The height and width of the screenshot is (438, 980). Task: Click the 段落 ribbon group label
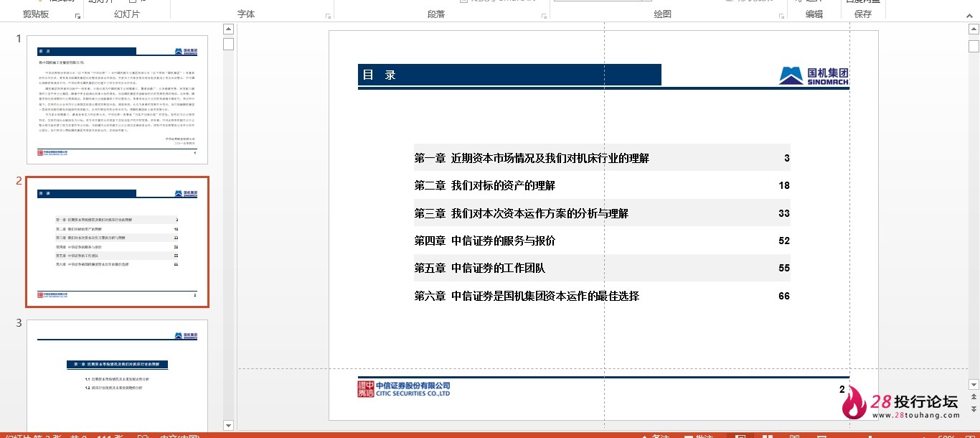point(436,14)
